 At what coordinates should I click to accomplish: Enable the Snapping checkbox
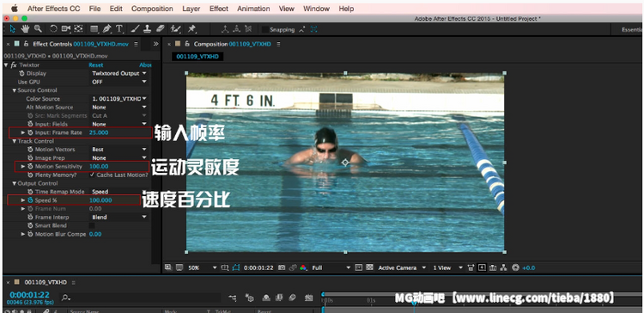pyautogui.click(x=265, y=29)
